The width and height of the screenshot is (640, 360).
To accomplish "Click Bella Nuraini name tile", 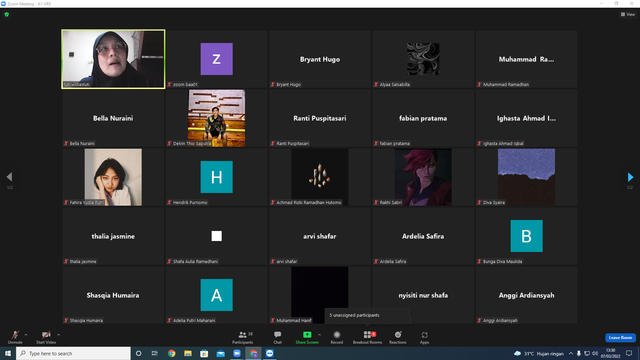I will 113,118.
